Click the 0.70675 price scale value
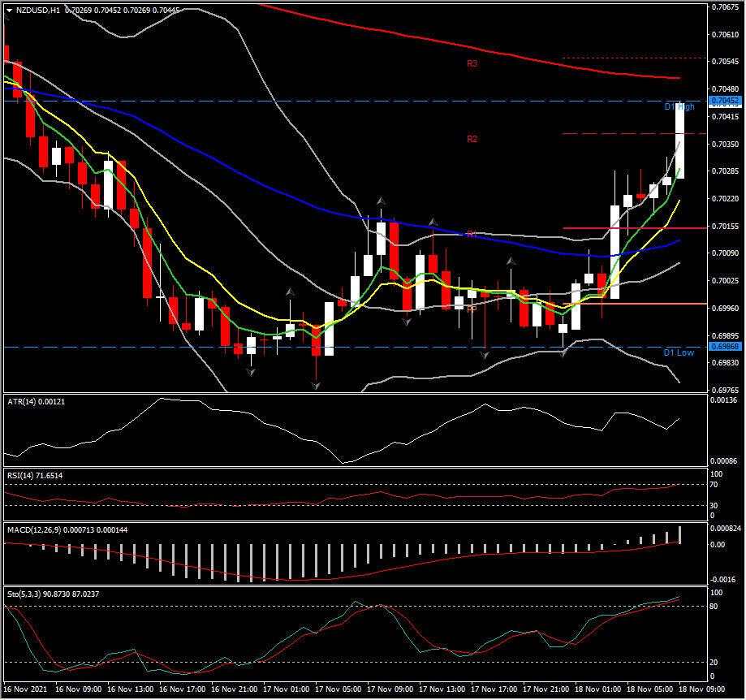 coord(725,6)
